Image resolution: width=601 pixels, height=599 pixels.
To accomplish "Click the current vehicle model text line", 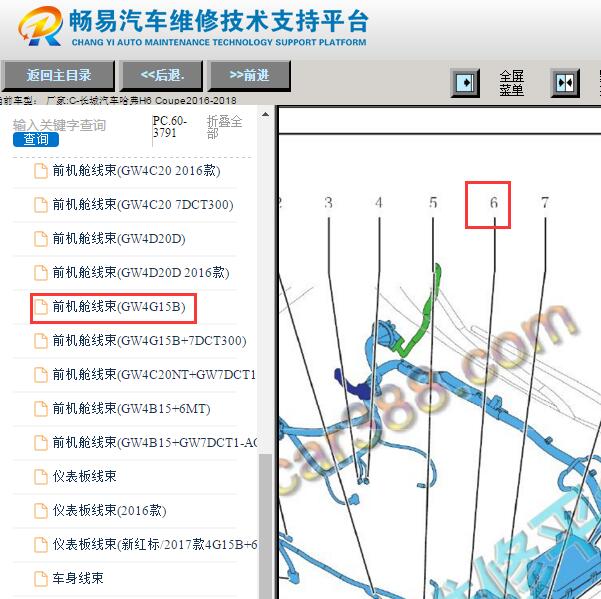I will (x=118, y=101).
